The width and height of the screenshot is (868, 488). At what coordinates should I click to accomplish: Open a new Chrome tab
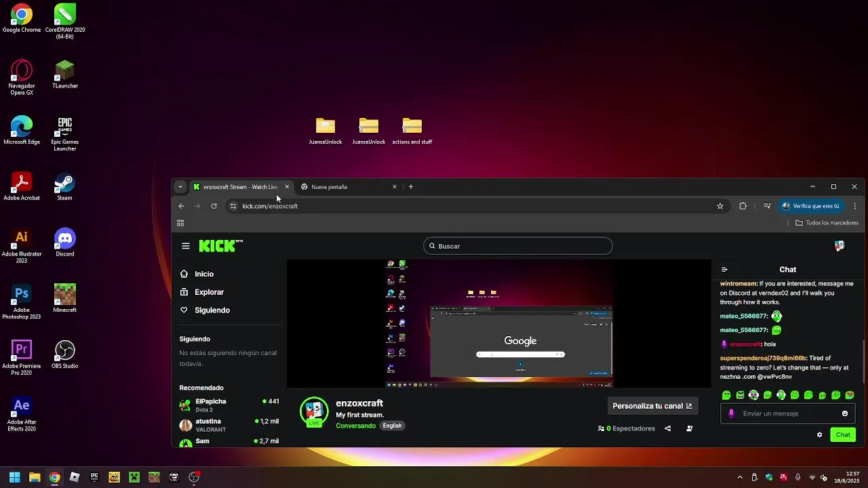(411, 186)
